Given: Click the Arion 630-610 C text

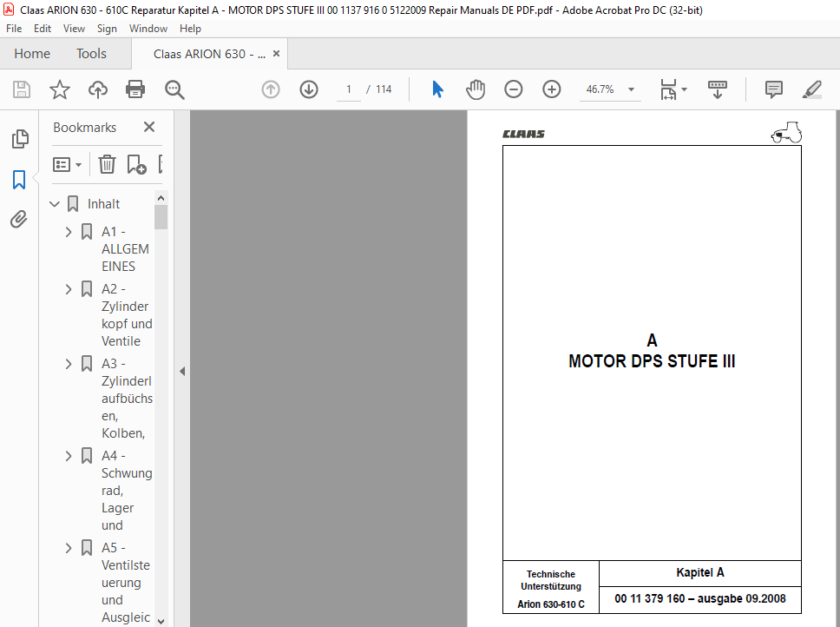Looking at the screenshot, I should point(551,604).
